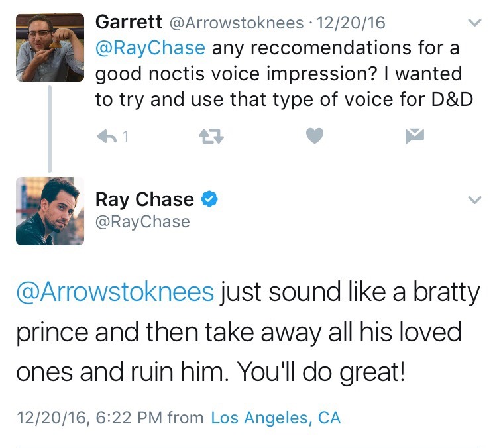Click the bold Ray Chase display name
Viewport: 497px width, 448px height.
coord(145,199)
